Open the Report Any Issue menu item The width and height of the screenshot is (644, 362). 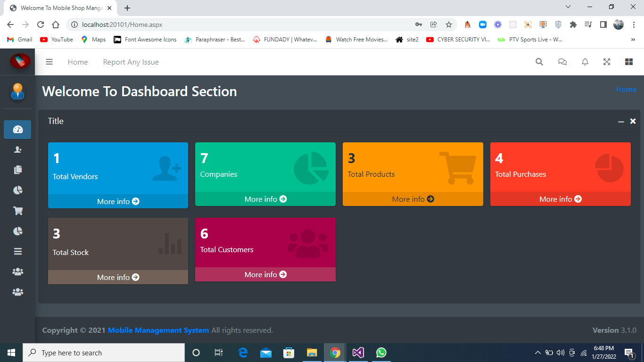point(131,62)
